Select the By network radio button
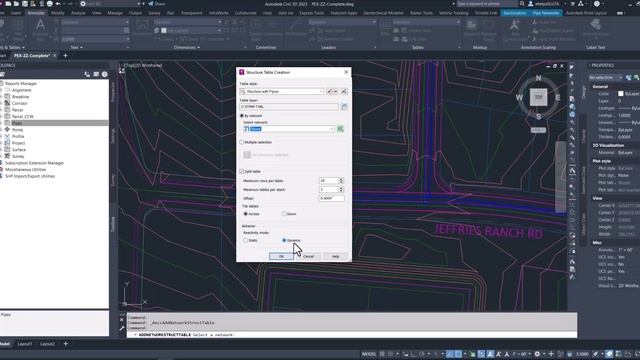Image resolution: width=640 pixels, height=360 pixels. tap(242, 116)
